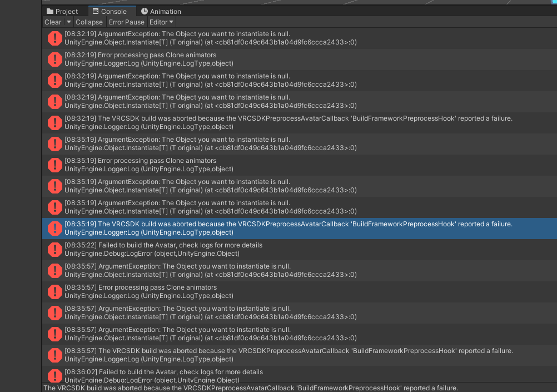The width and height of the screenshot is (557, 392).
Task: Open the Editor dropdown in Console
Action: coord(162,22)
